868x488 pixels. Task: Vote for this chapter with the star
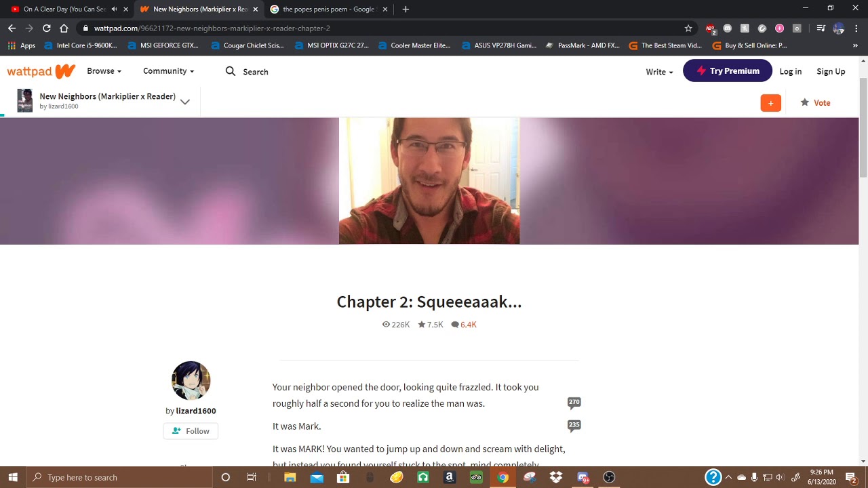coord(815,103)
